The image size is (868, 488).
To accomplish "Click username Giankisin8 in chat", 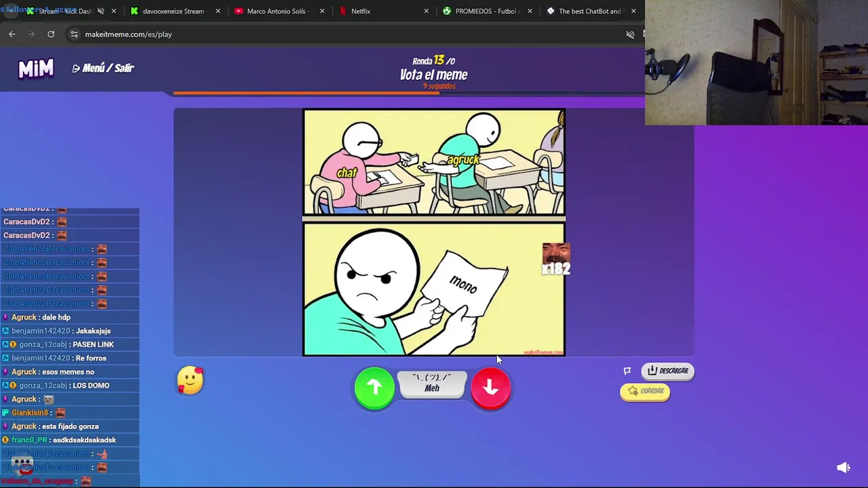I will pyautogui.click(x=30, y=413).
